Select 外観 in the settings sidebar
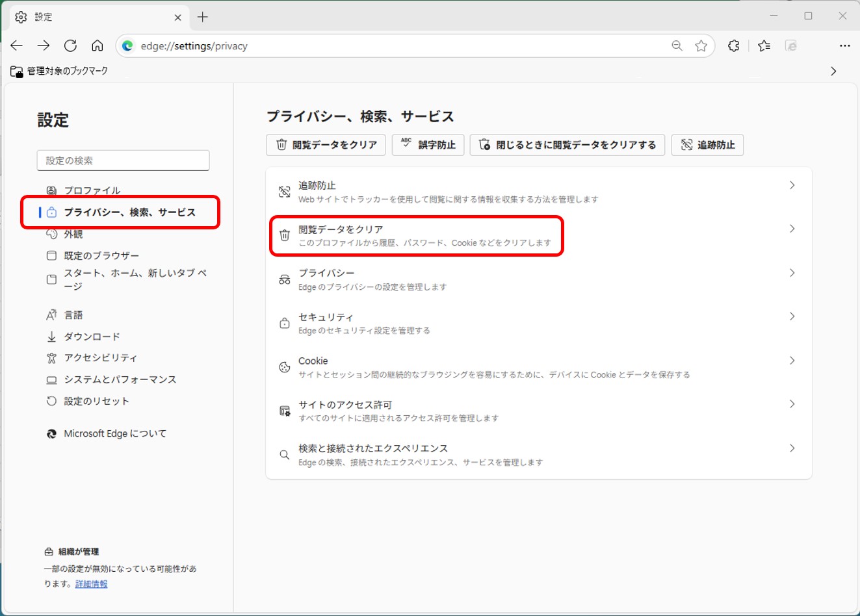860x616 pixels. pyautogui.click(x=73, y=234)
